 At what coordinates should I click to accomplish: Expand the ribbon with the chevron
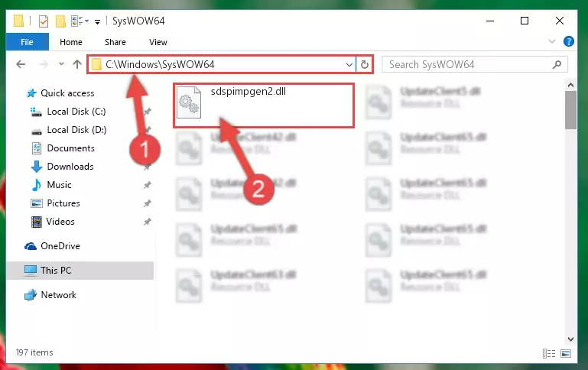click(x=551, y=41)
